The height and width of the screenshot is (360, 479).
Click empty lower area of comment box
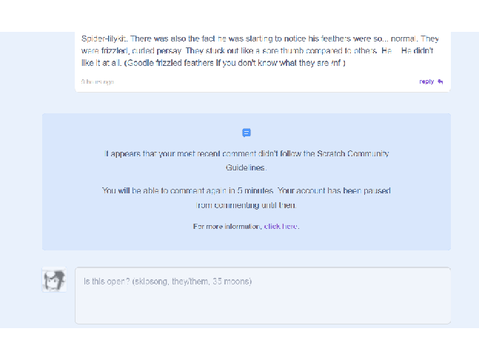pos(263,308)
